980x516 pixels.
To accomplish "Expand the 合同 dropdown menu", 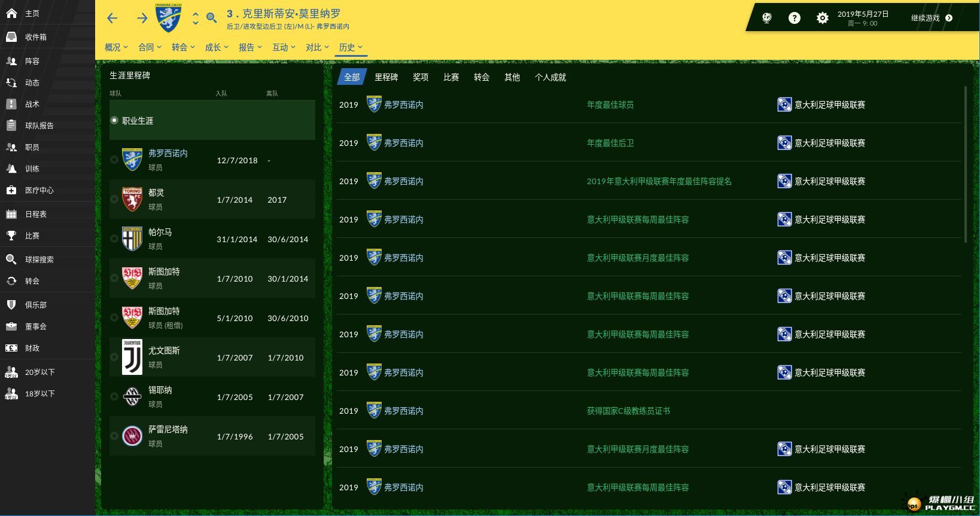I will (150, 47).
